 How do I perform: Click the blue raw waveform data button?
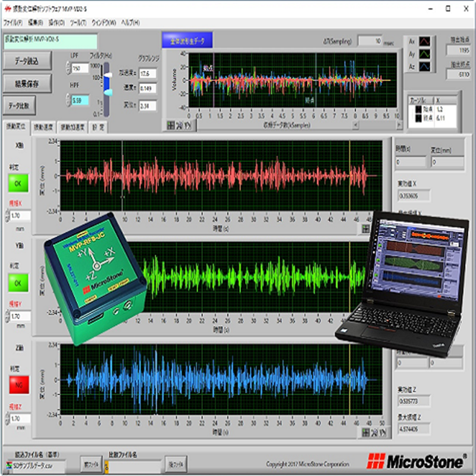point(187,40)
